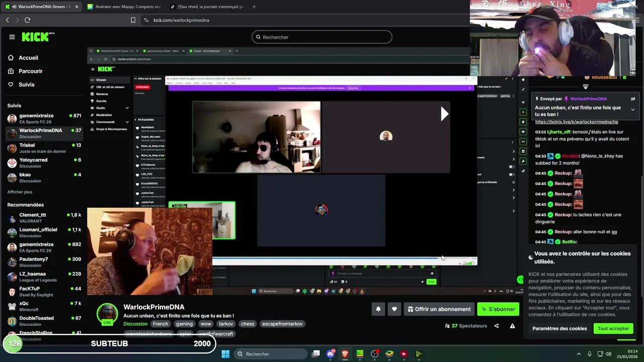Open the Kick hamburger sidebar menu
The image size is (644, 362).
[12, 37]
